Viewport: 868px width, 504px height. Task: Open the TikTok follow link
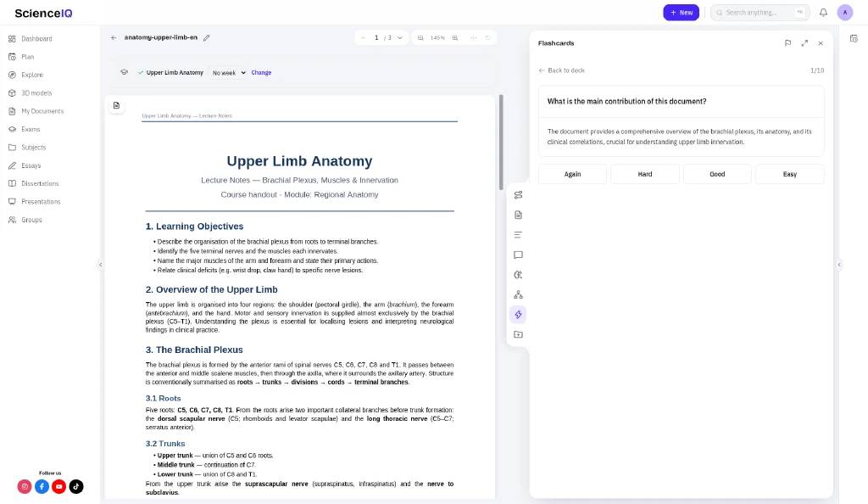coord(76,486)
